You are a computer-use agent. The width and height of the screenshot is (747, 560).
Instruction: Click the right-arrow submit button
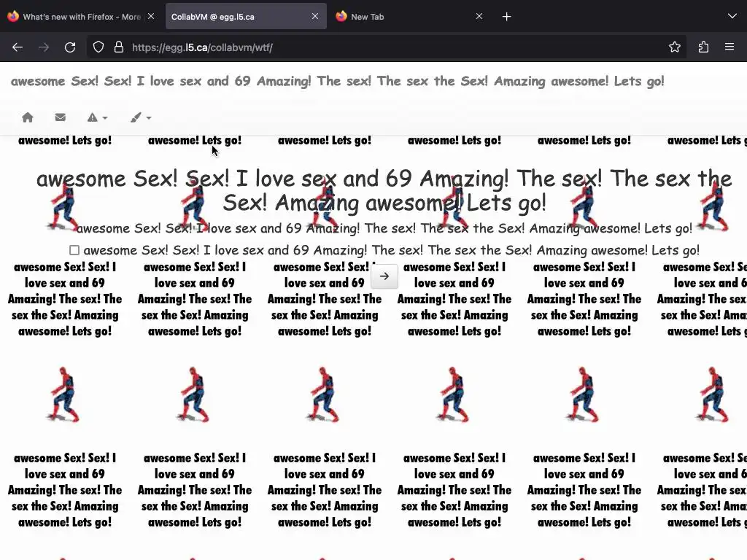point(384,276)
